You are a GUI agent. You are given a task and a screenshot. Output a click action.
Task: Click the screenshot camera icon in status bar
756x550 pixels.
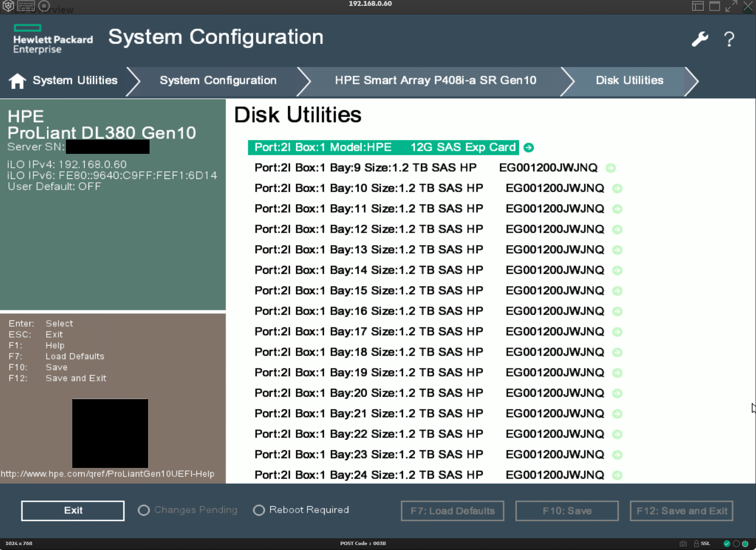683,544
